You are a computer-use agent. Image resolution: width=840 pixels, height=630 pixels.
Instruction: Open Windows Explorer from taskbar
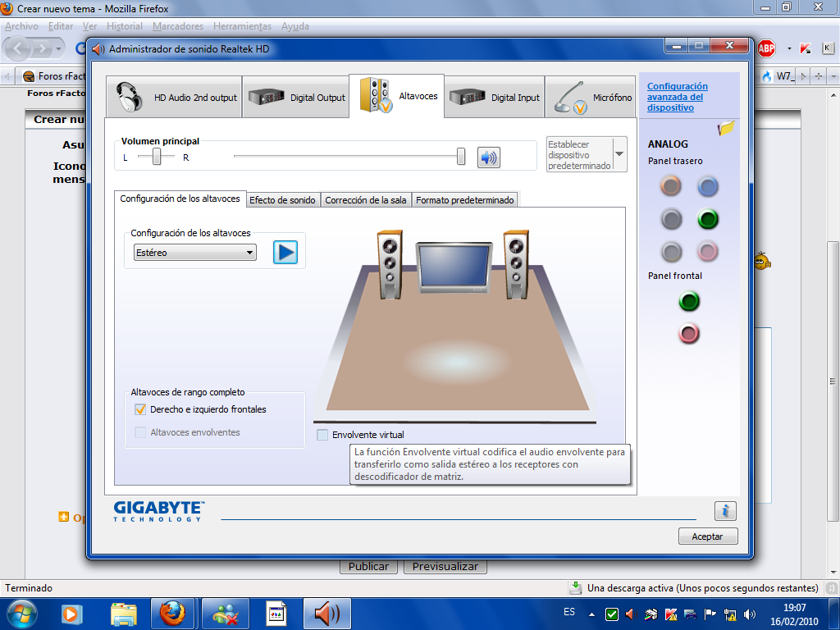click(x=123, y=614)
